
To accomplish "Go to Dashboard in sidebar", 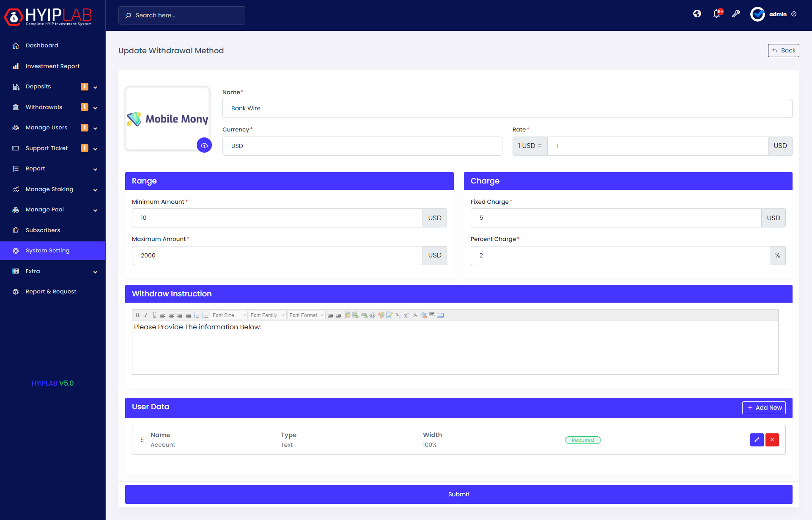I will click(53, 45).
